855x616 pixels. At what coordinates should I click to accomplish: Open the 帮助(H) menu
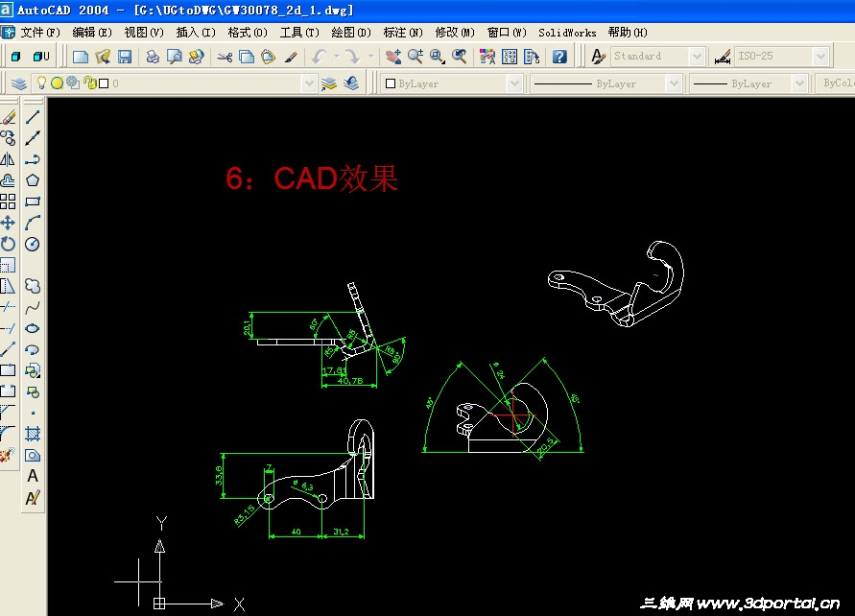(x=628, y=33)
